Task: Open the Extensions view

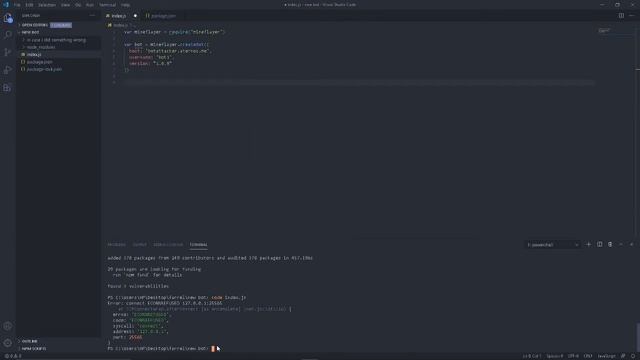Action: tap(8, 88)
